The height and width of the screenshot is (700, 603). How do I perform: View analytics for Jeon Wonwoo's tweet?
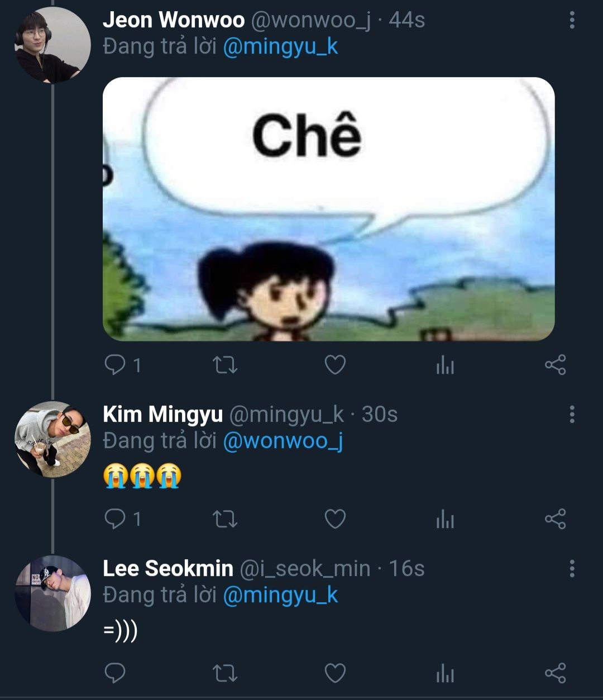(x=445, y=366)
